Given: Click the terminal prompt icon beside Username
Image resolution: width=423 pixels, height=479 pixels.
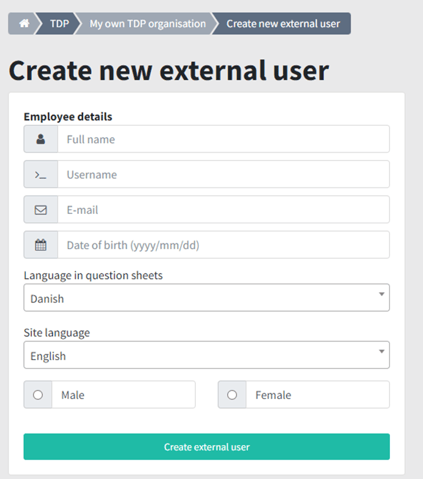Looking at the screenshot, I should click(x=41, y=174).
